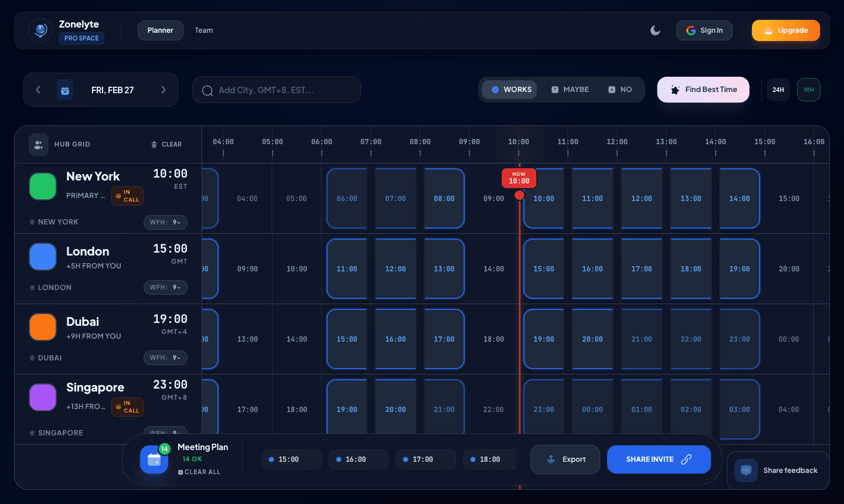The width and height of the screenshot is (844, 504).
Task: Open London's WFH hours dropdown
Action: [165, 287]
